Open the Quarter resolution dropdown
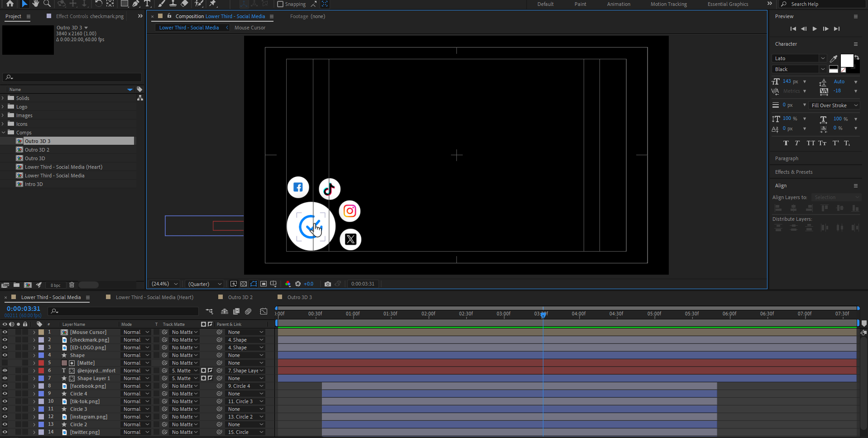The width and height of the screenshot is (868, 438). (205, 284)
